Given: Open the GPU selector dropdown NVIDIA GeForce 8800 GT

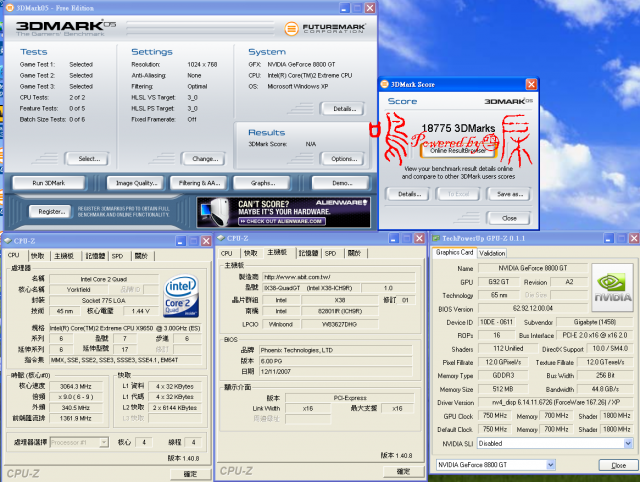Looking at the screenshot, I should coord(551,464).
